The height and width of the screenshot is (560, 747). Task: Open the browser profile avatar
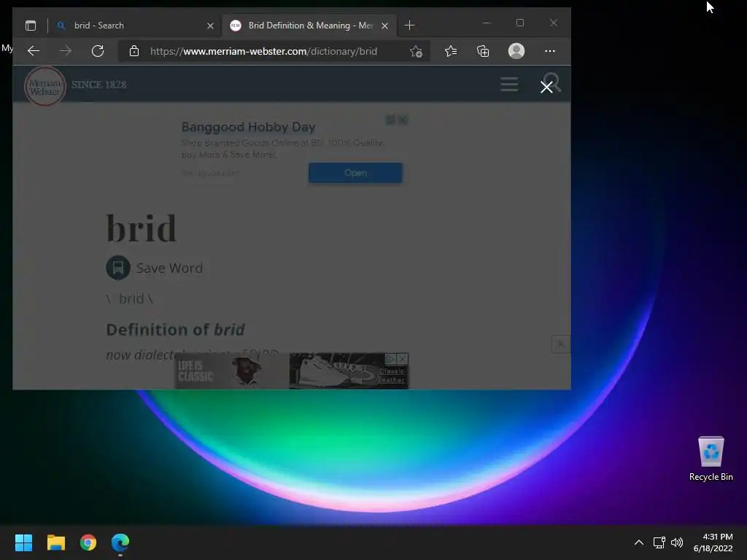point(516,51)
